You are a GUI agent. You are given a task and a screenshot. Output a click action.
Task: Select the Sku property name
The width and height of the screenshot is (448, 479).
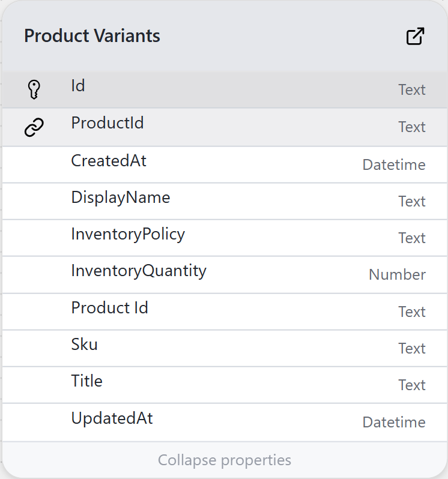coord(84,345)
